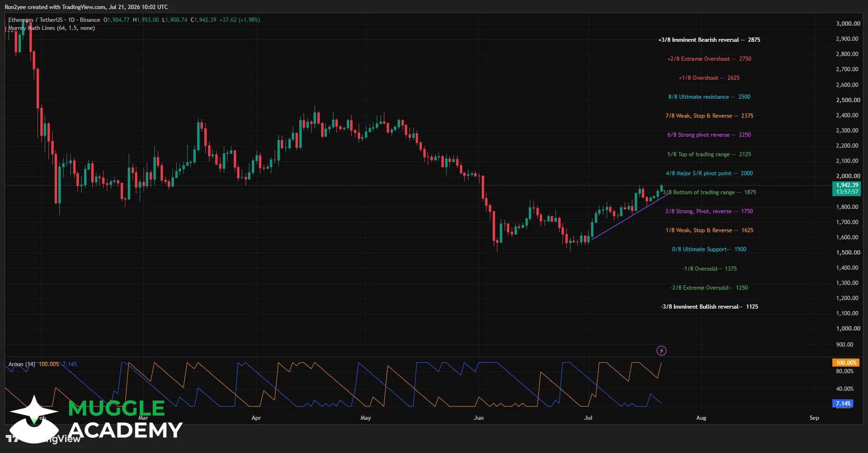Click the 80.00% Aroon axis label
Viewport: 868px width, 453px height.
[x=845, y=371]
